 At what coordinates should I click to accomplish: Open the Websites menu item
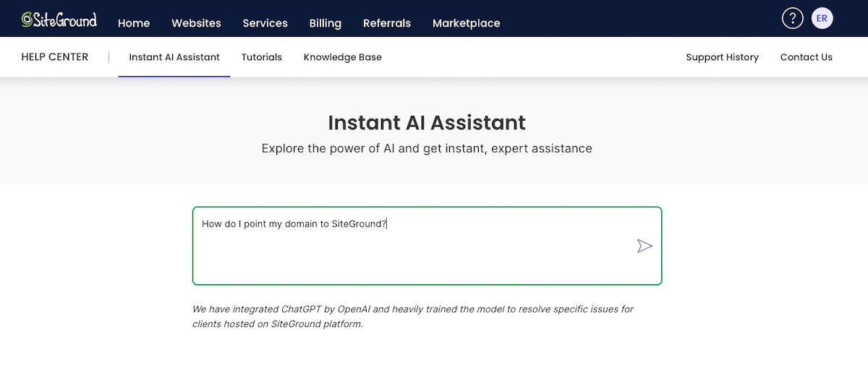(x=196, y=23)
